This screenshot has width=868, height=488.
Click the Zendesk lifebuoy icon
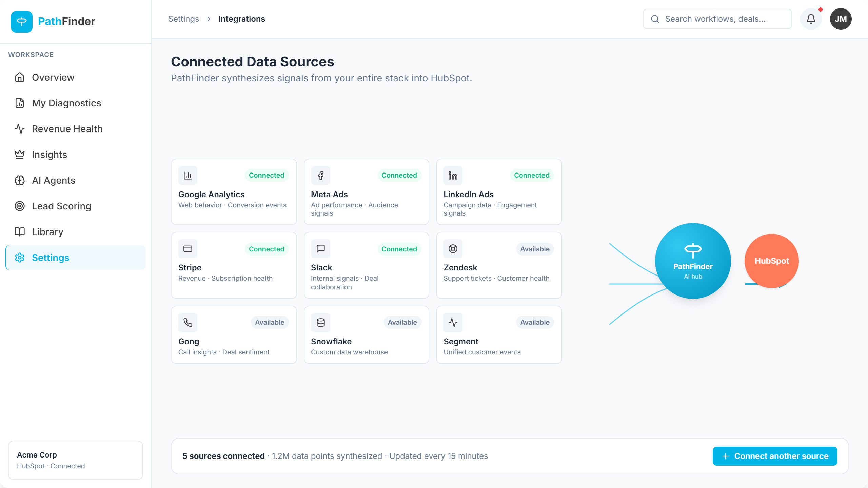(x=453, y=249)
